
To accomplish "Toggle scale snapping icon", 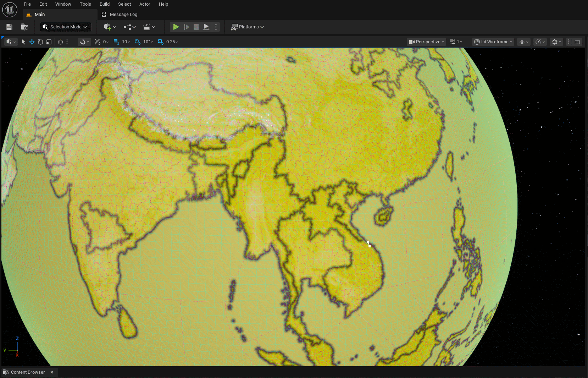I will (160, 42).
